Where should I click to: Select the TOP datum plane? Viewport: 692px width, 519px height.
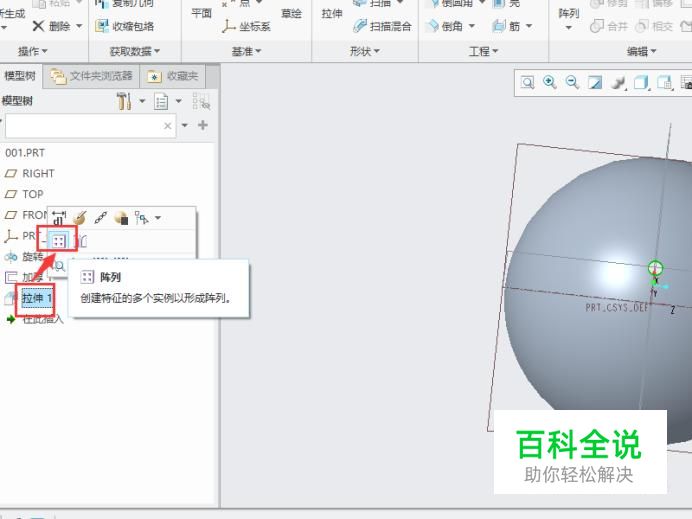24,194
